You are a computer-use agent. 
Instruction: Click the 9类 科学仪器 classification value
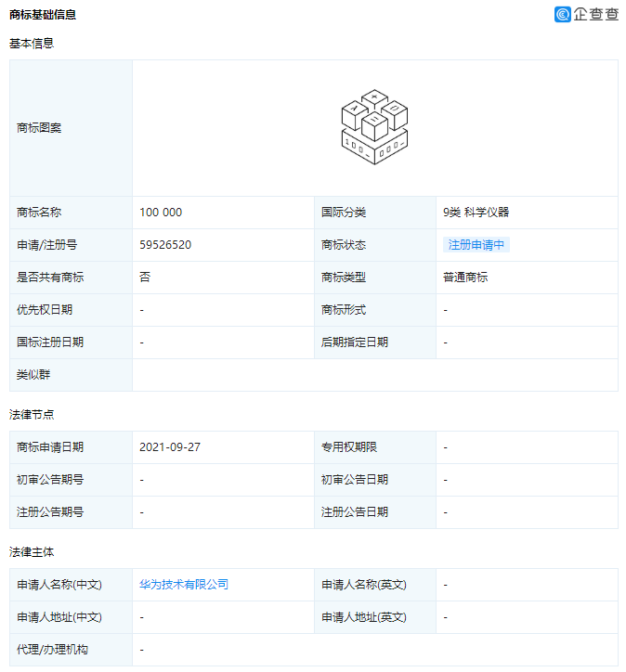(476, 213)
